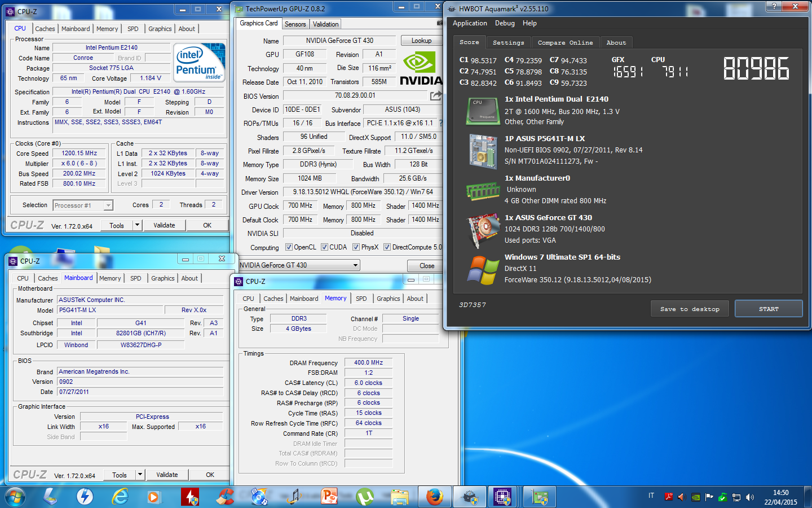Open the Application menu in Aquamark
The image size is (812, 508).
(x=470, y=23)
